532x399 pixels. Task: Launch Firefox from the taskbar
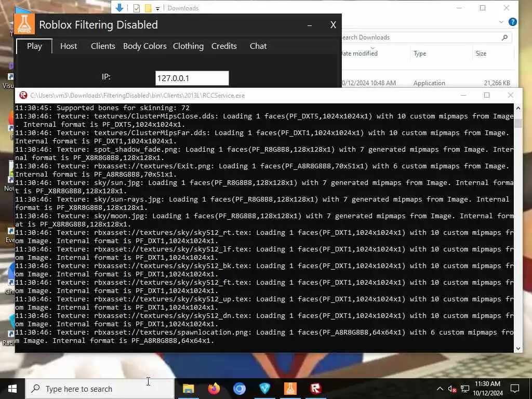click(x=214, y=389)
